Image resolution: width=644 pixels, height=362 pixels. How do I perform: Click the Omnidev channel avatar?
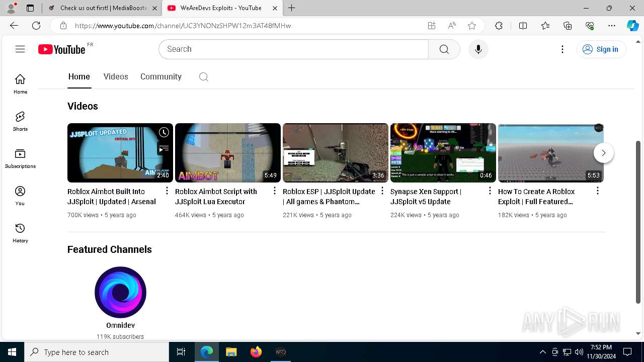coord(120,292)
